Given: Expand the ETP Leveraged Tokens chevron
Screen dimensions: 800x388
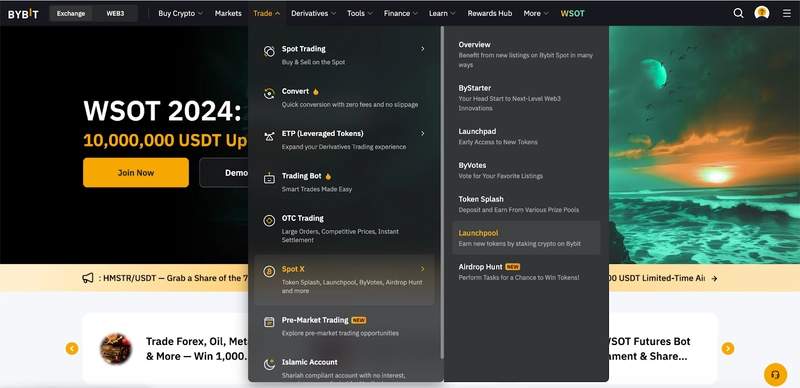Looking at the screenshot, I should (422, 133).
